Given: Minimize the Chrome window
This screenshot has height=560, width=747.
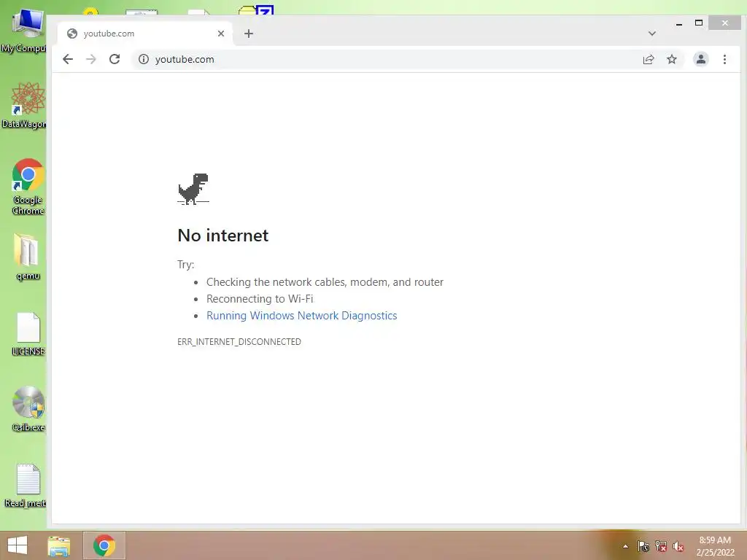Looking at the screenshot, I should pyautogui.click(x=679, y=23).
